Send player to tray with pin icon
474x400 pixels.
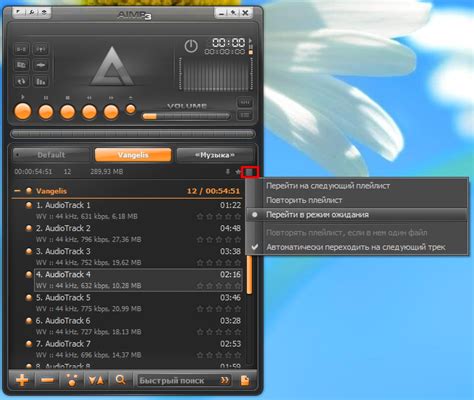click(233, 13)
